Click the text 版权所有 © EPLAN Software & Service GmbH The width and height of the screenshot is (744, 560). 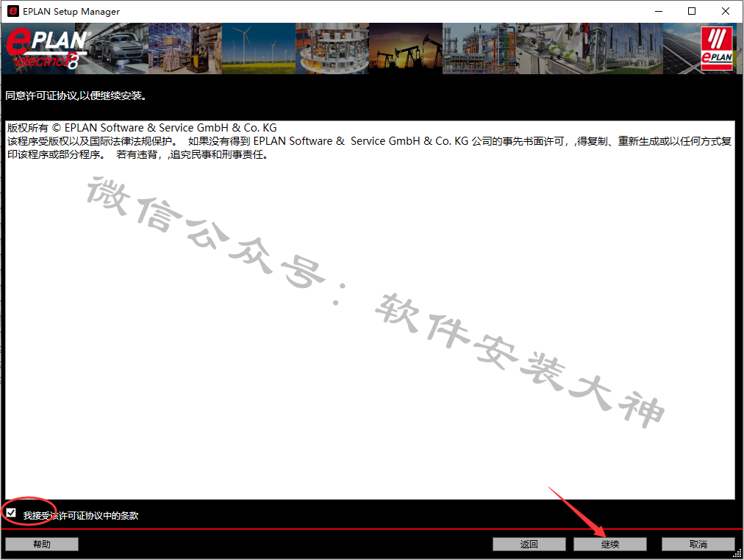(x=118, y=128)
